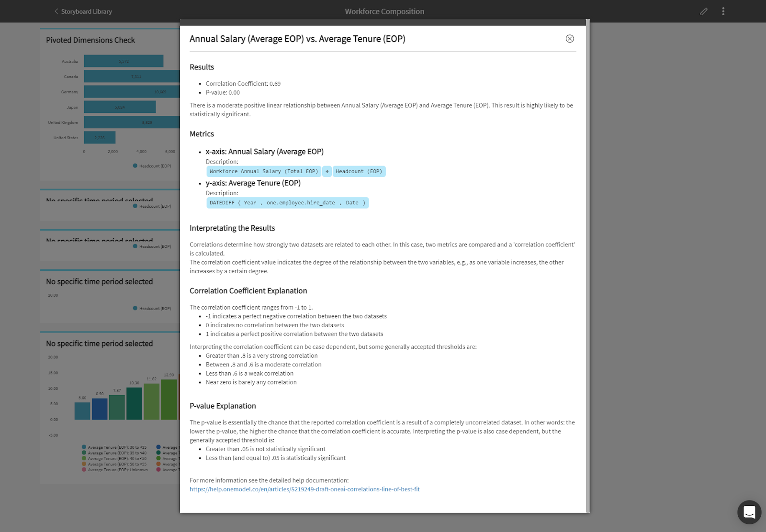Go back to Storyboard Library
This screenshot has height=532, width=766.
[86, 11]
